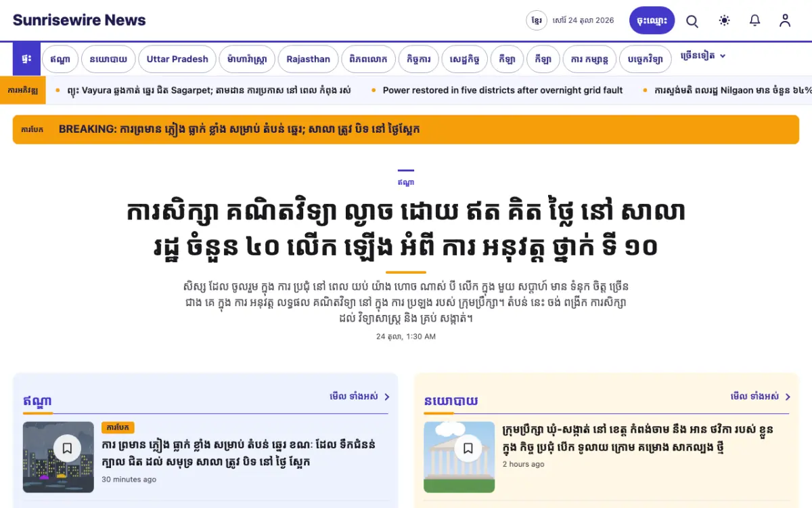The width and height of the screenshot is (812, 508).
Task: Select the ឥណ្ឌា navigation pill
Action: [60, 59]
